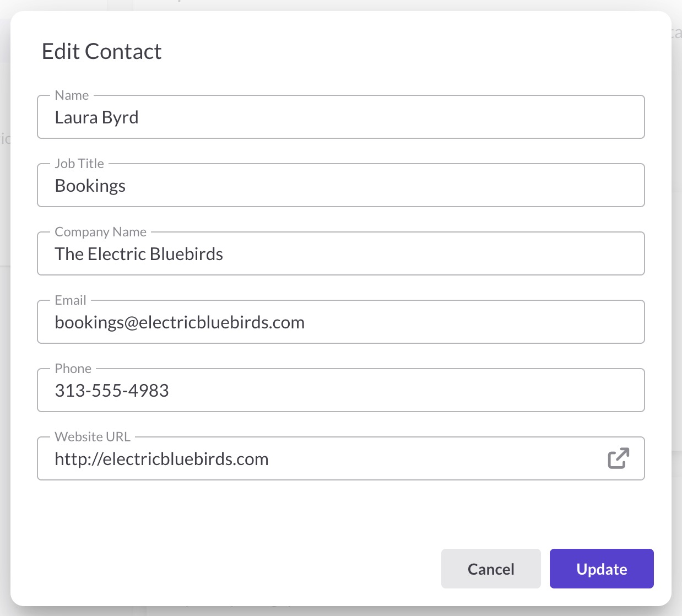This screenshot has width=682, height=616.
Task: Click the Phone floating label
Action: point(73,369)
